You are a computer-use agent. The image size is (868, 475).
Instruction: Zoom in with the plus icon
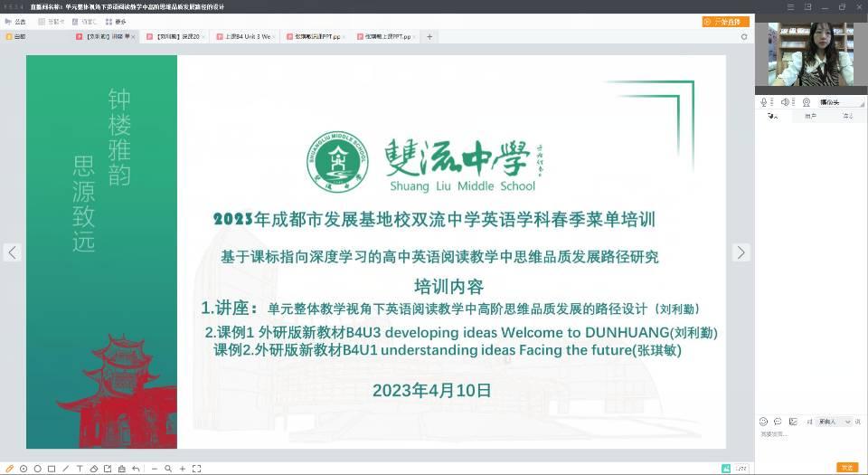tap(183, 469)
